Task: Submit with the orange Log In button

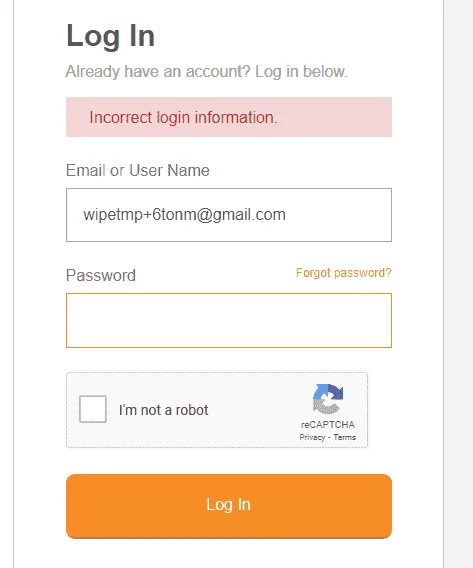Action: (x=229, y=506)
